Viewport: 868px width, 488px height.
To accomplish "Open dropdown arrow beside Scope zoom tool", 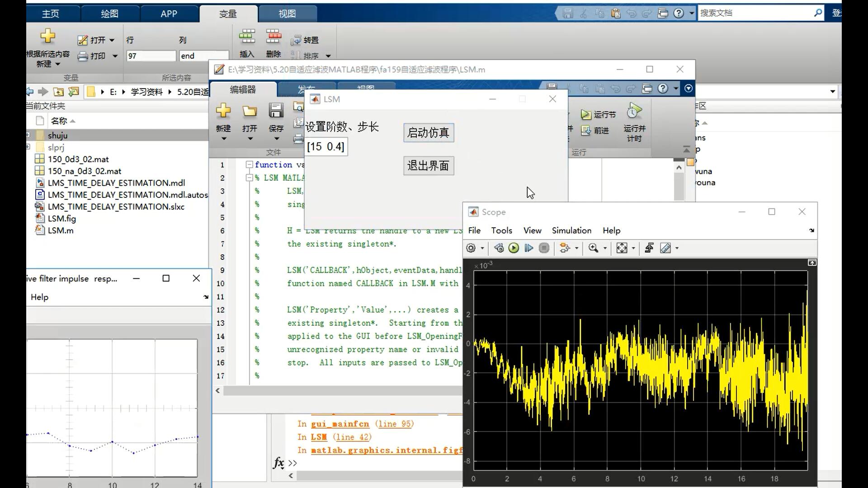I will [x=605, y=248].
